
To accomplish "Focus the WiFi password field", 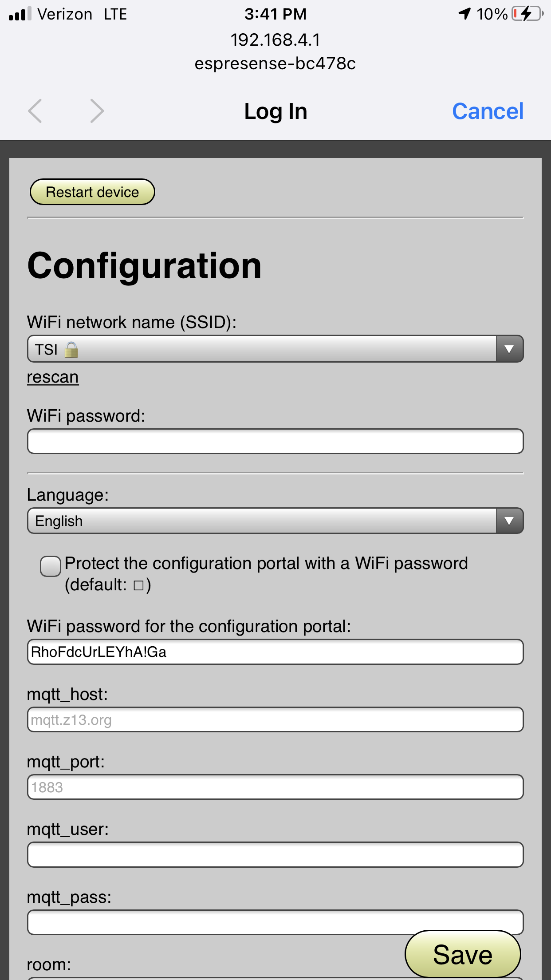I will pyautogui.click(x=275, y=441).
